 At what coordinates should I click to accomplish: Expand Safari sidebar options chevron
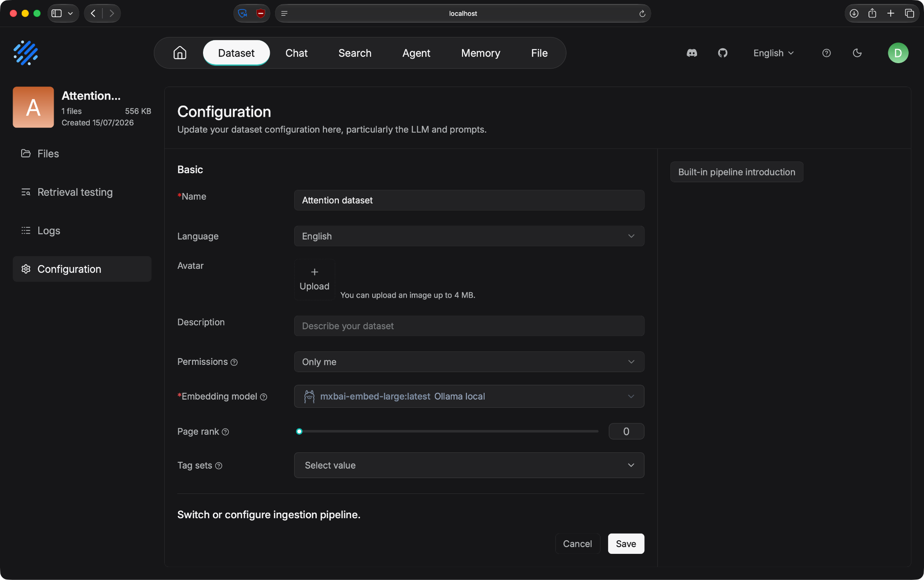point(70,14)
